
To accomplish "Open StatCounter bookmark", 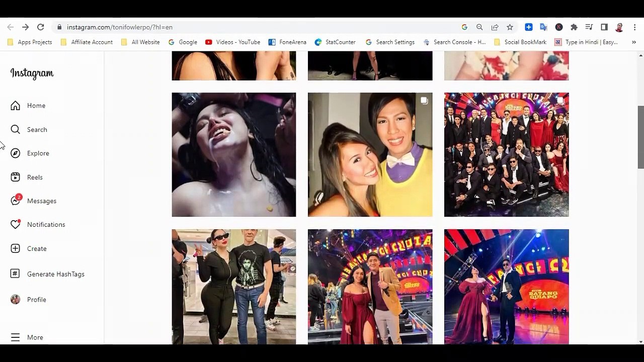I will [x=335, y=42].
